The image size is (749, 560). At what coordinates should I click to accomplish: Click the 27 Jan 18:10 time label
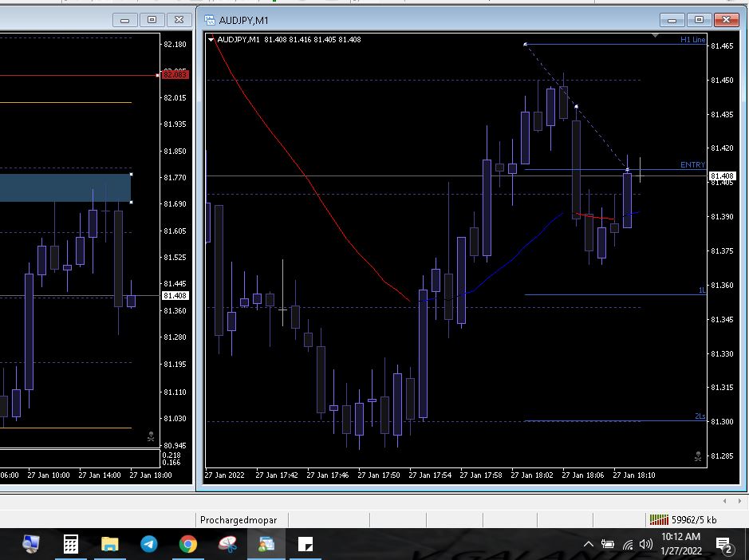[634, 475]
